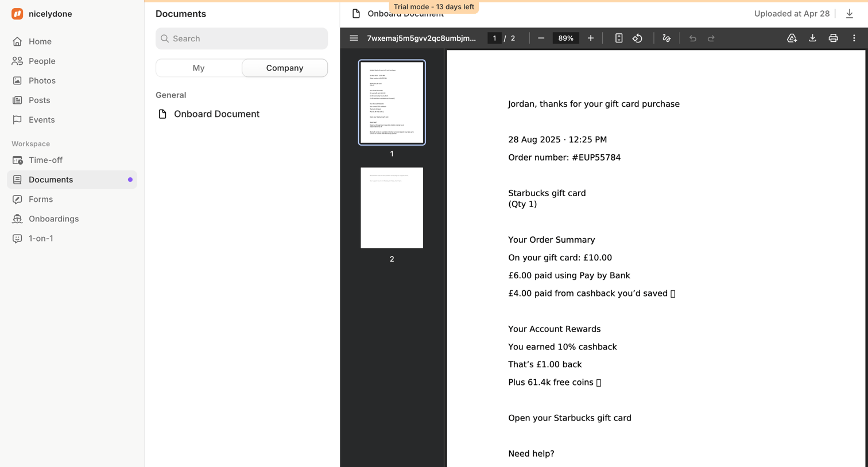Click the 'You earned 10% cashback' line
The height and width of the screenshot is (467, 868).
tap(563, 347)
